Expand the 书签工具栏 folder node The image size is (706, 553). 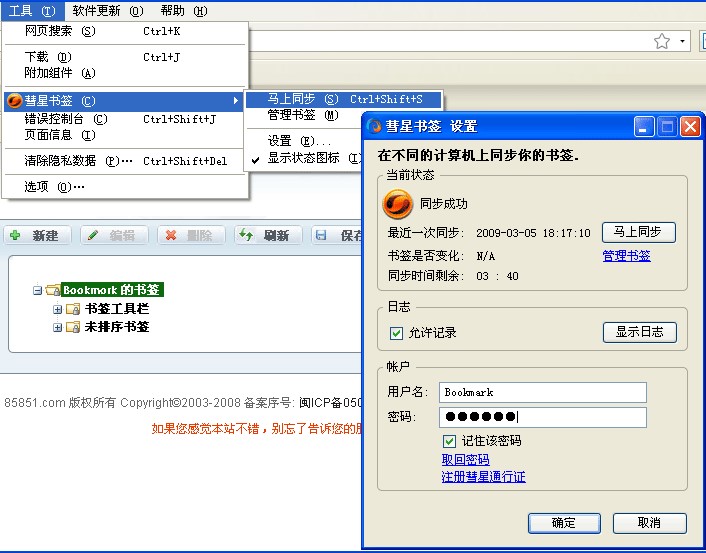pyautogui.click(x=57, y=309)
